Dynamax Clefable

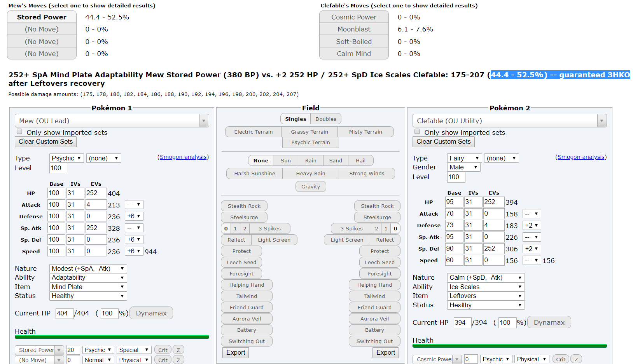coord(549,322)
